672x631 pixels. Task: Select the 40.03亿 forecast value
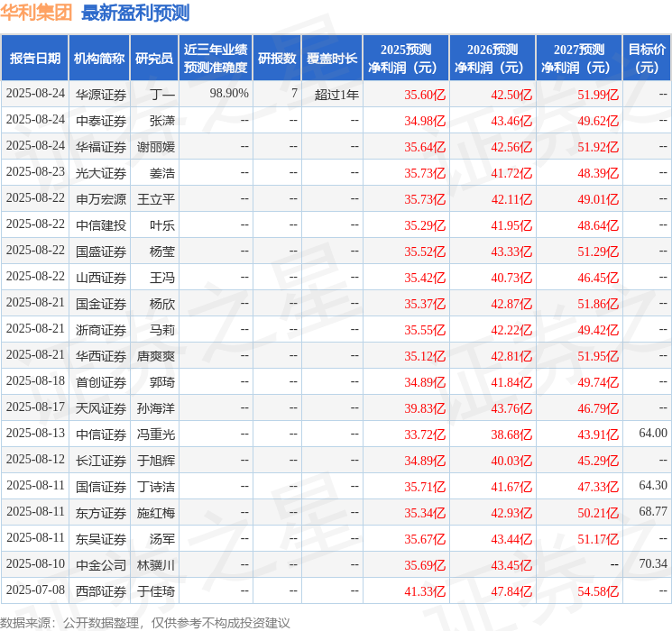click(511, 461)
